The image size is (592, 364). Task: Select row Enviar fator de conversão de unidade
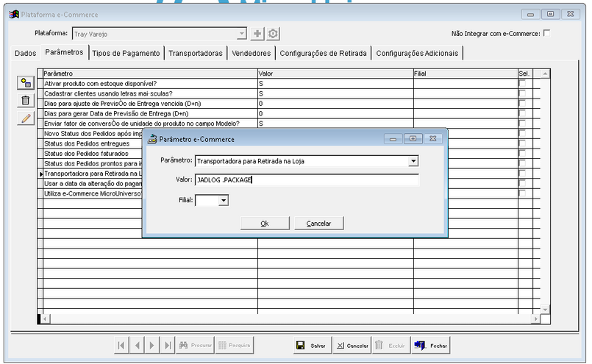pyautogui.click(x=288, y=124)
